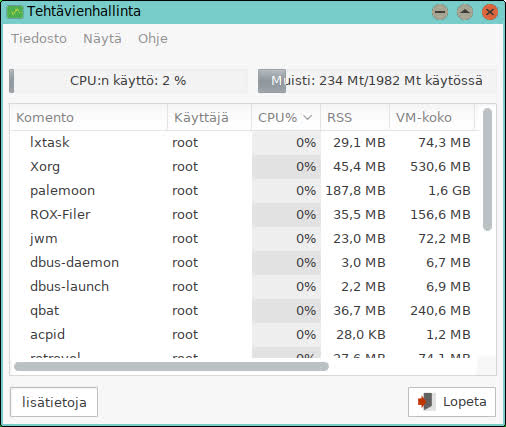Sort by the Käyttäjä column header
The image size is (506, 427).
click(209, 117)
